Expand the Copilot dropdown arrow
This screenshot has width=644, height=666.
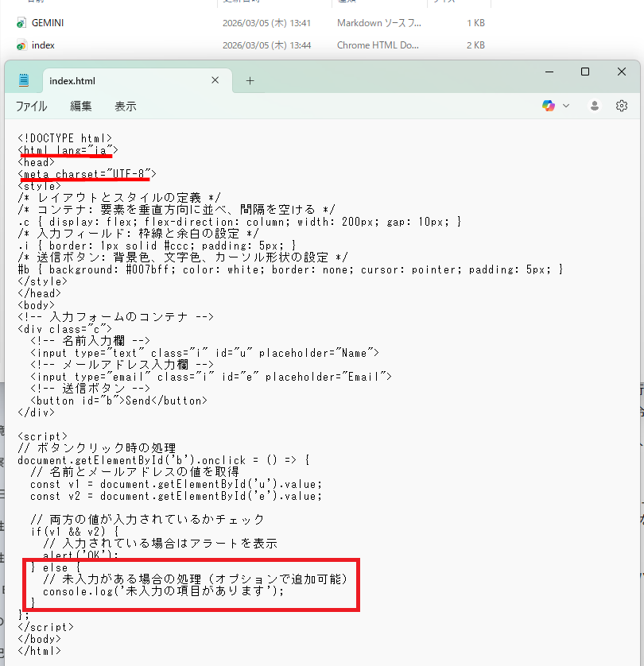(566, 106)
